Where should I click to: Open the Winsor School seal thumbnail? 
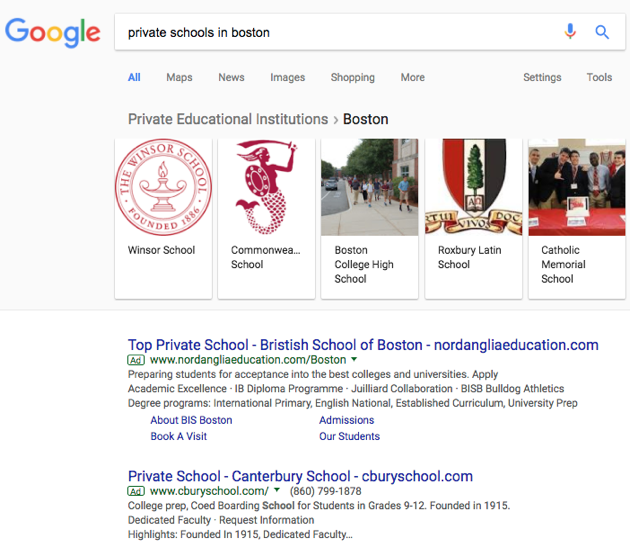[163, 187]
